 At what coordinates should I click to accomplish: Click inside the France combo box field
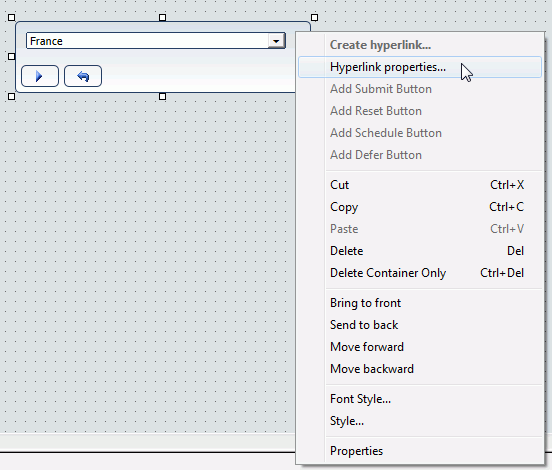coord(147,41)
